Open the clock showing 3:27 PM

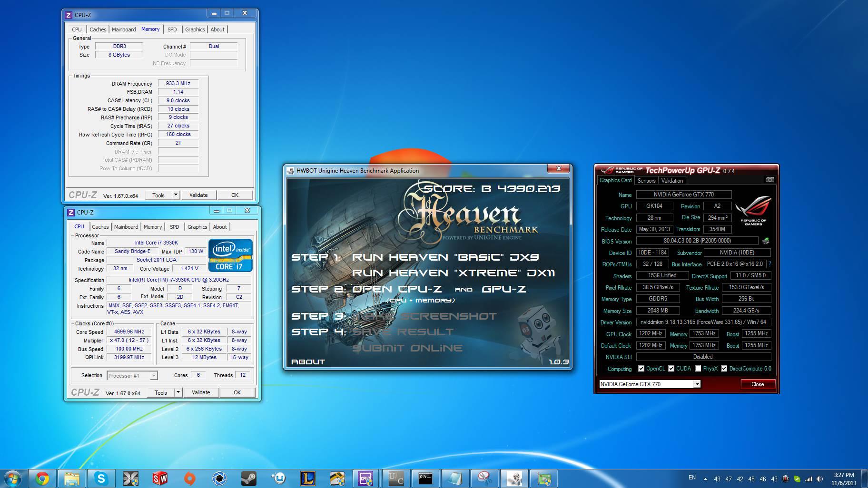(x=844, y=475)
